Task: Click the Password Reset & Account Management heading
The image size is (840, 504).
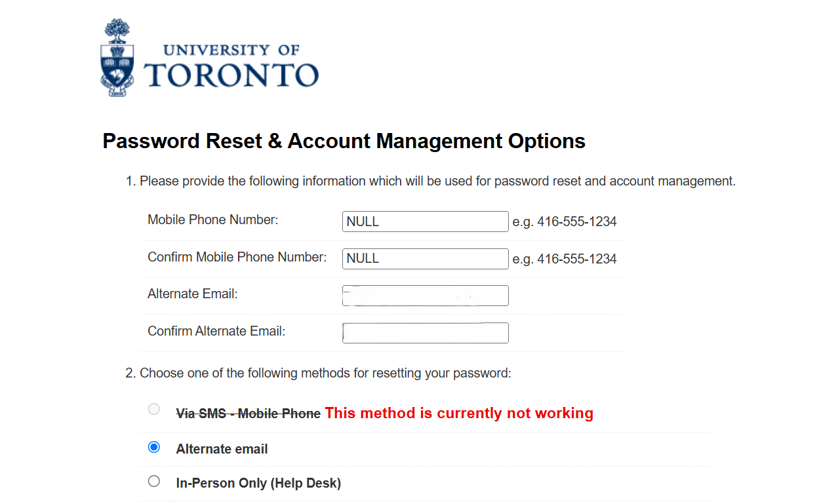Action: pos(344,141)
